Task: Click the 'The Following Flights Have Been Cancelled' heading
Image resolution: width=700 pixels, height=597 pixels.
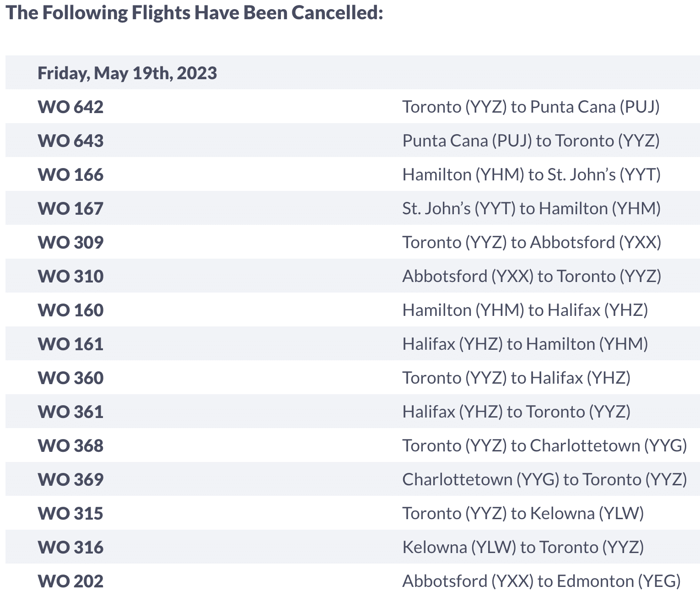Action: (194, 13)
